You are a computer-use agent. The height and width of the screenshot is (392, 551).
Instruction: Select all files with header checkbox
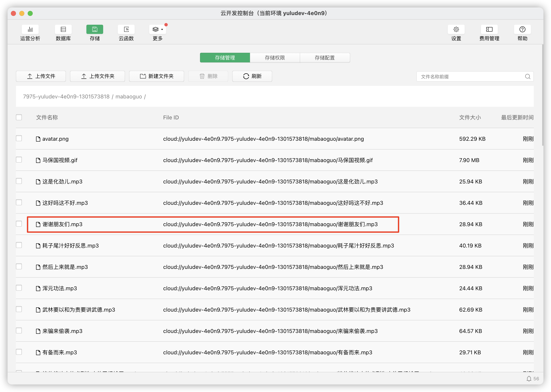click(x=19, y=117)
